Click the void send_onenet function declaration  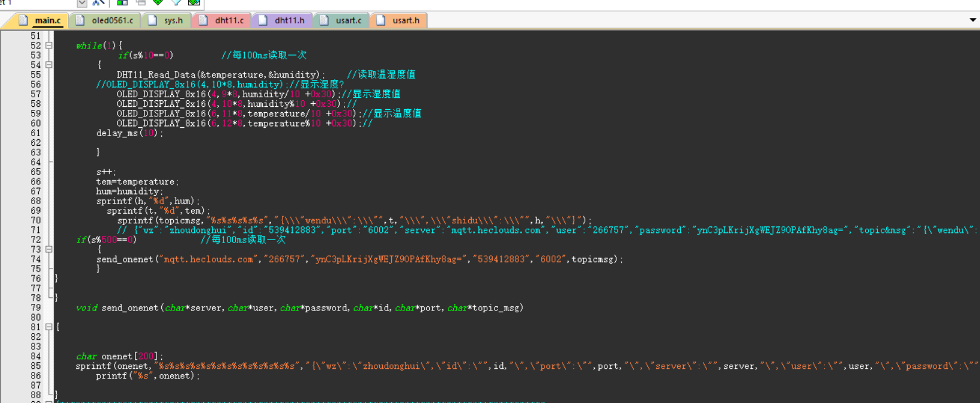[300, 308]
